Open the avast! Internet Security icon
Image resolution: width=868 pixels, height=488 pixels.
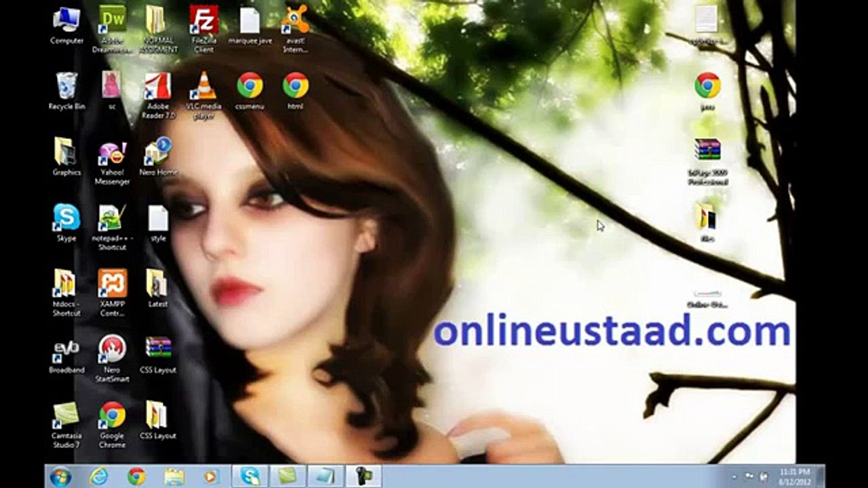point(295,20)
